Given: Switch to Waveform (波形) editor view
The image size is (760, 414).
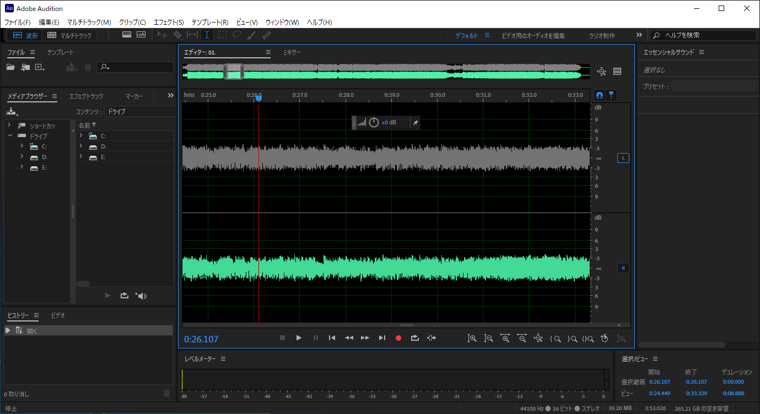Looking at the screenshot, I should tap(25, 35).
